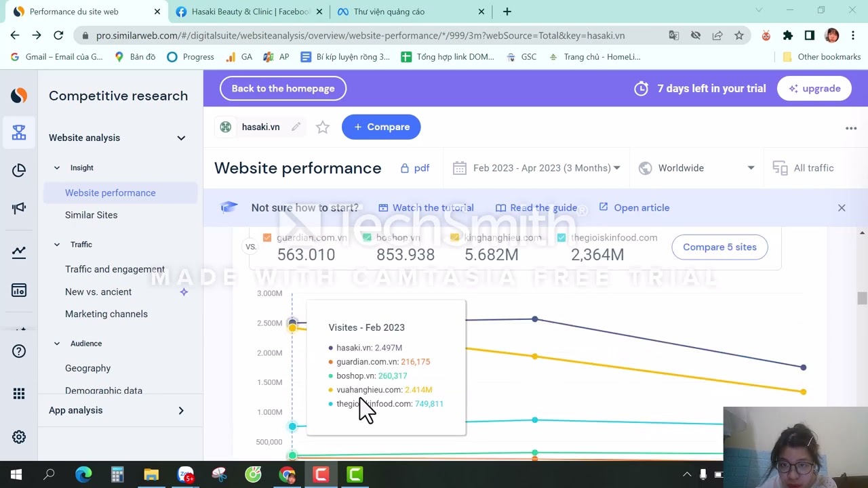The width and height of the screenshot is (868, 488).
Task: Toggle guardian.com.vn checkbox
Action: 267,238
